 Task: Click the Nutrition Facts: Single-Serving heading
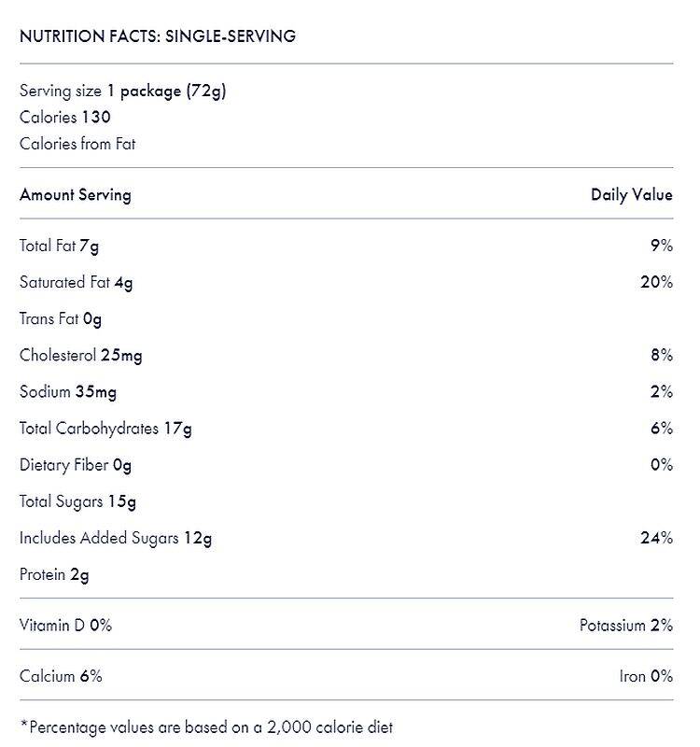(x=158, y=36)
